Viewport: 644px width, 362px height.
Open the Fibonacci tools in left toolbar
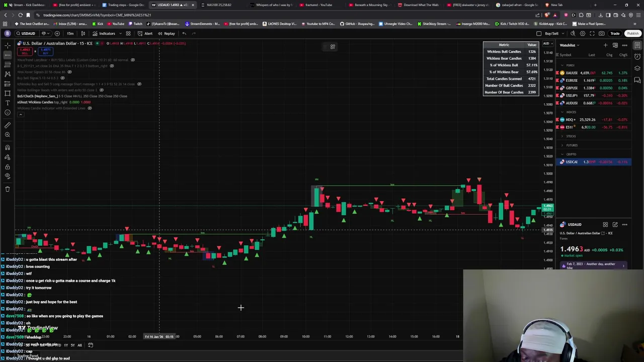pos(8,64)
